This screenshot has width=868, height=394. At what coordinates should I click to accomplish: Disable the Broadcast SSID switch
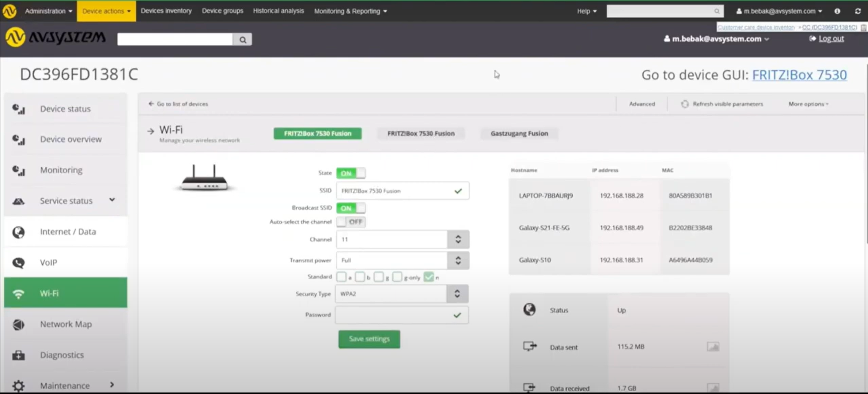pos(351,208)
